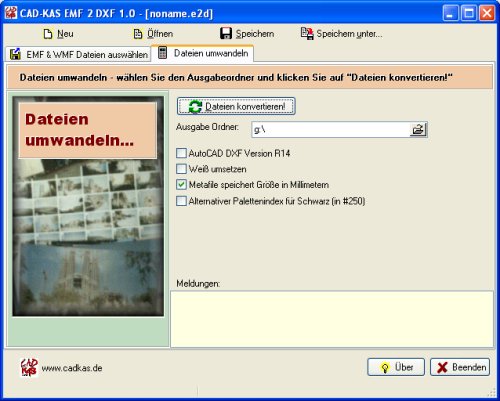Click the Speichern unter icon
This screenshot has width=500, height=401.
click(x=307, y=33)
